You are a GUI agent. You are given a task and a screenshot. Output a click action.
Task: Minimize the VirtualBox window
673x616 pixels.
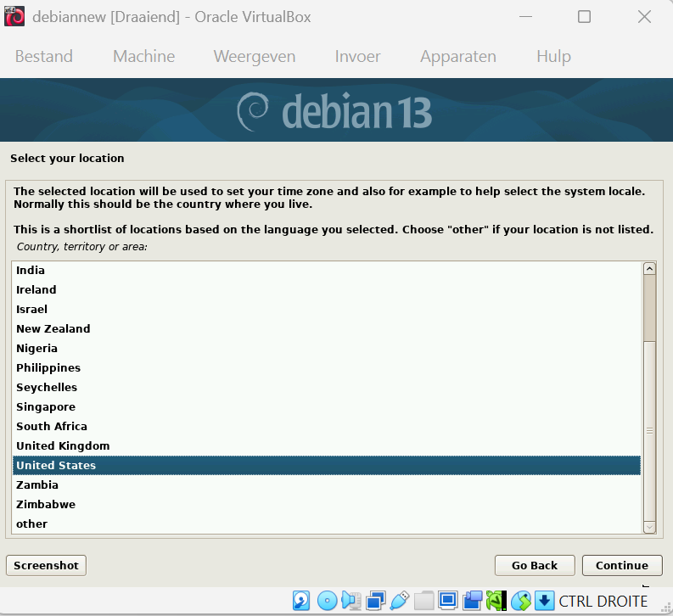(x=526, y=17)
